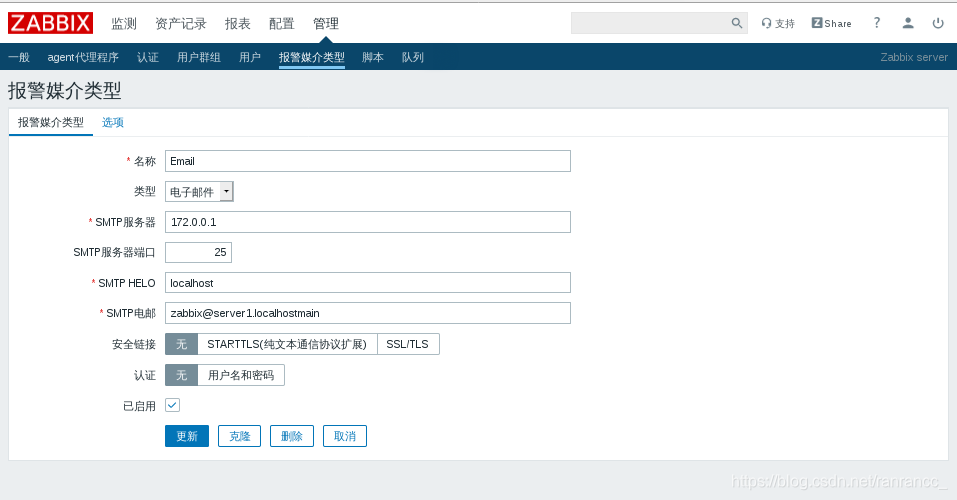957x500 pixels.
Task: Click the search magnifier icon
Action: pyautogui.click(x=737, y=23)
